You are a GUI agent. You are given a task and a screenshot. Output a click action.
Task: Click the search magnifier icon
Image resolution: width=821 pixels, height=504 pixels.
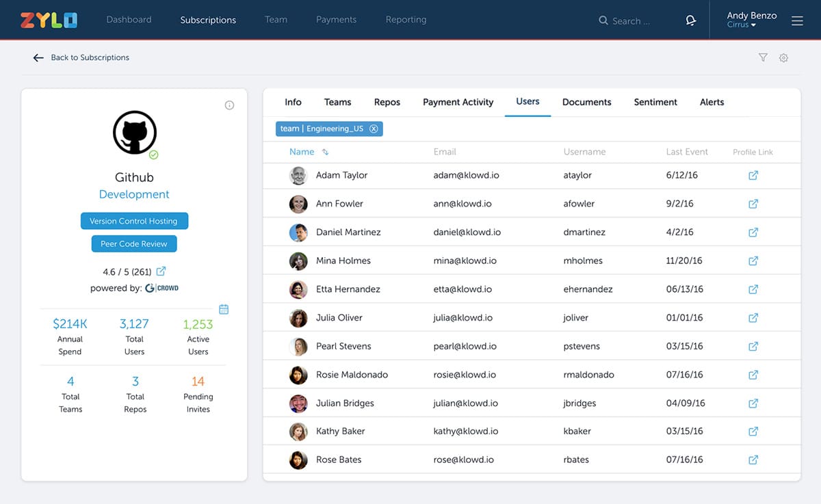603,21
